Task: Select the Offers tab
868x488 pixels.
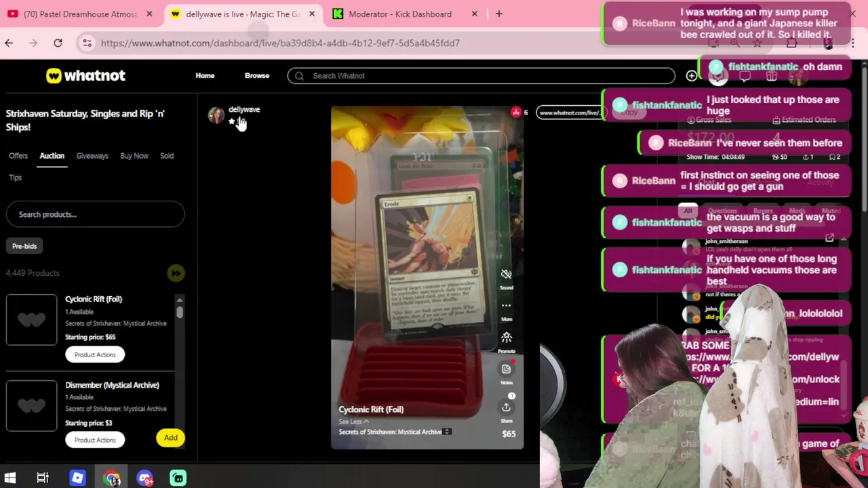Action: click(x=18, y=156)
